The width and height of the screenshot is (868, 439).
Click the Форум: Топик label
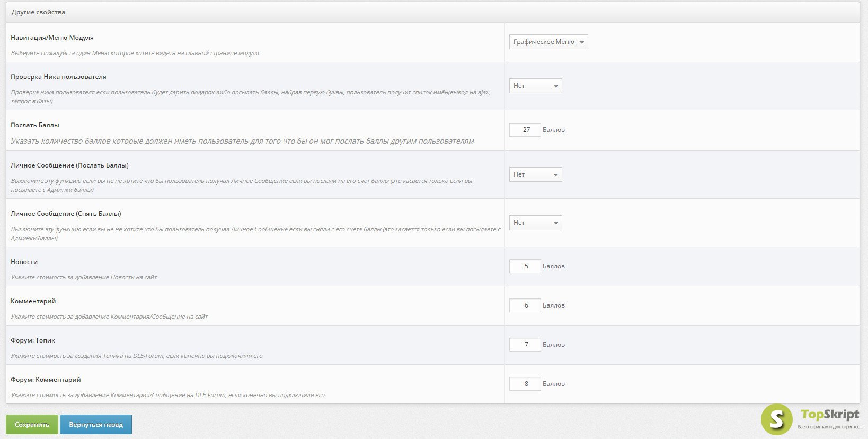click(x=33, y=340)
